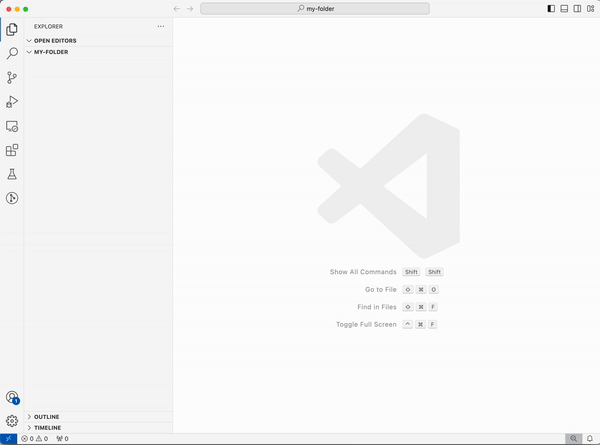Open Source Control view
The image size is (600, 445).
coord(12,78)
